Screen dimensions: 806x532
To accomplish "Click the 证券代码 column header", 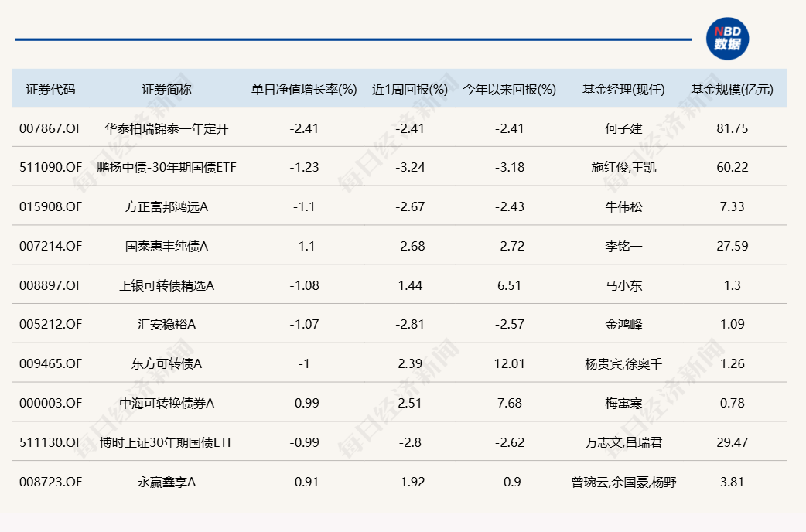I will point(51,89).
